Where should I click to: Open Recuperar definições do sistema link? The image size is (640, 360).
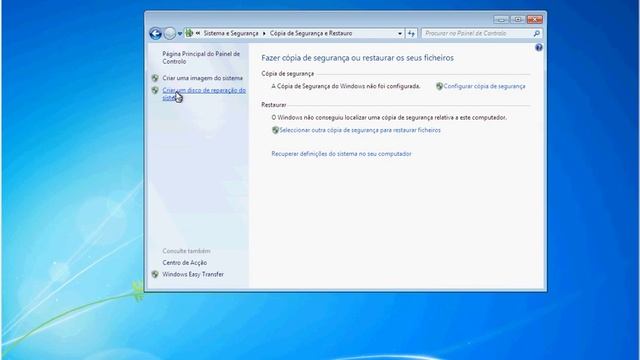pyautogui.click(x=341, y=154)
